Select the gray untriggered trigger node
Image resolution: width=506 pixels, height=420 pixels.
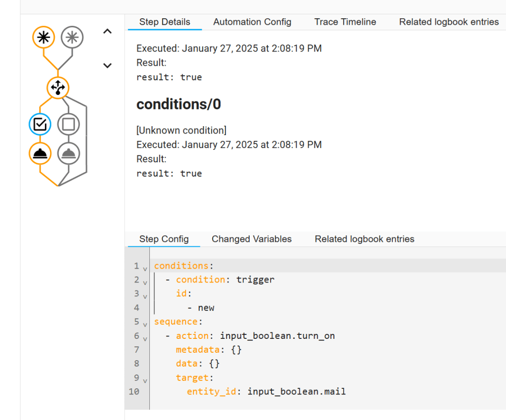coord(72,38)
